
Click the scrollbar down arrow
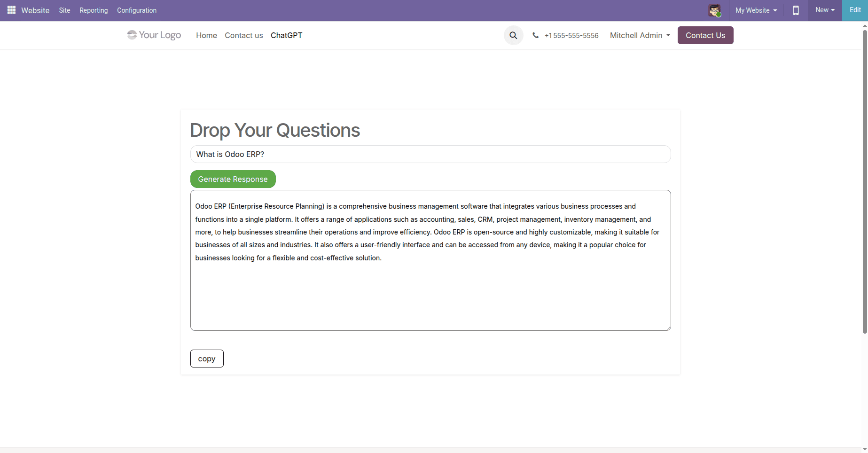pyautogui.click(x=865, y=449)
